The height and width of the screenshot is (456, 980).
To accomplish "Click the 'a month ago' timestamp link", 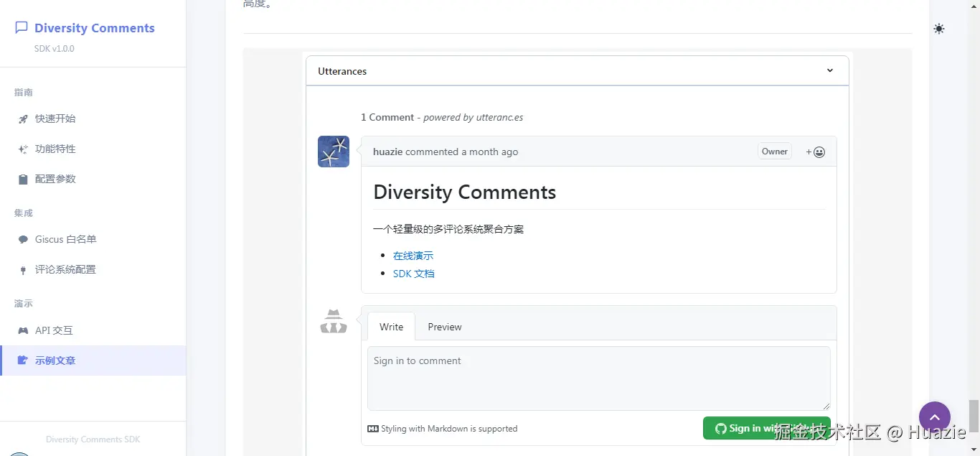I will (x=489, y=152).
